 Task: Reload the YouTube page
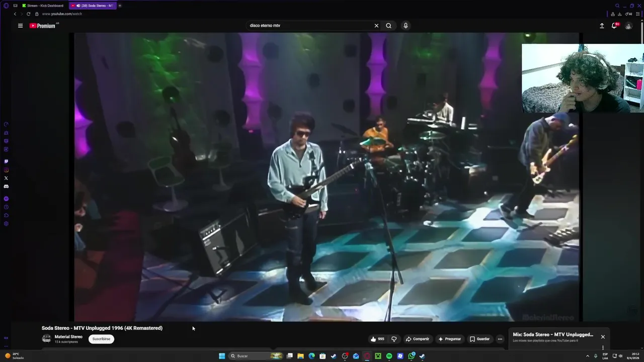point(28,14)
